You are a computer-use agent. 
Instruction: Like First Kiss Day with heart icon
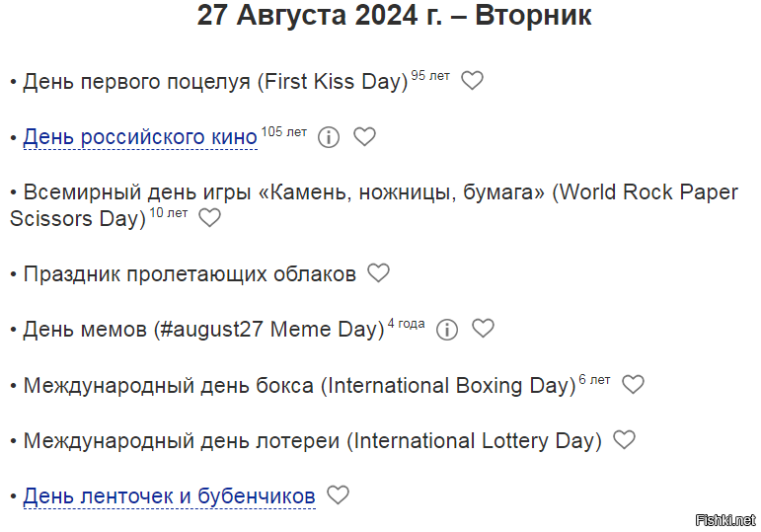[472, 81]
